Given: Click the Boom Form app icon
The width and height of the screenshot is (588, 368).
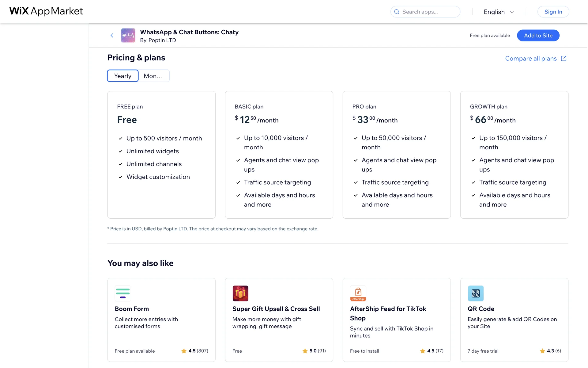Looking at the screenshot, I should (123, 293).
